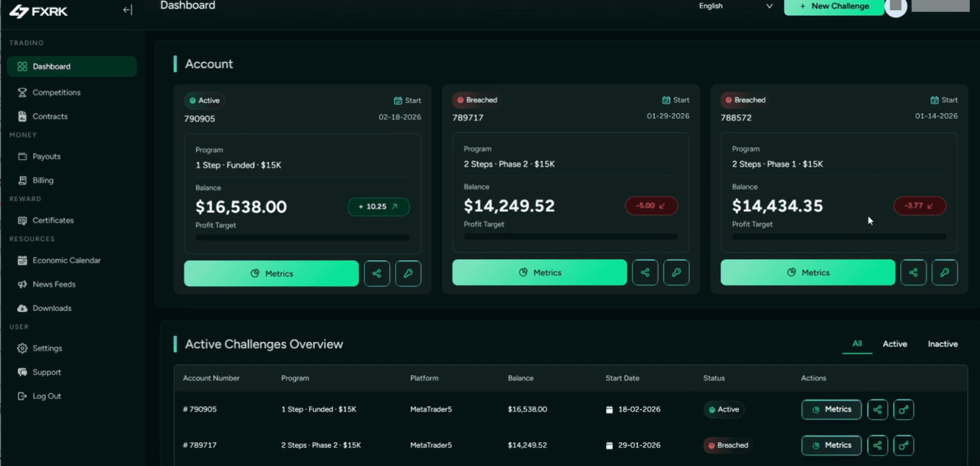Screen dimensions: 980x466
Task: Select account number #790905 in table
Action: [200, 410]
